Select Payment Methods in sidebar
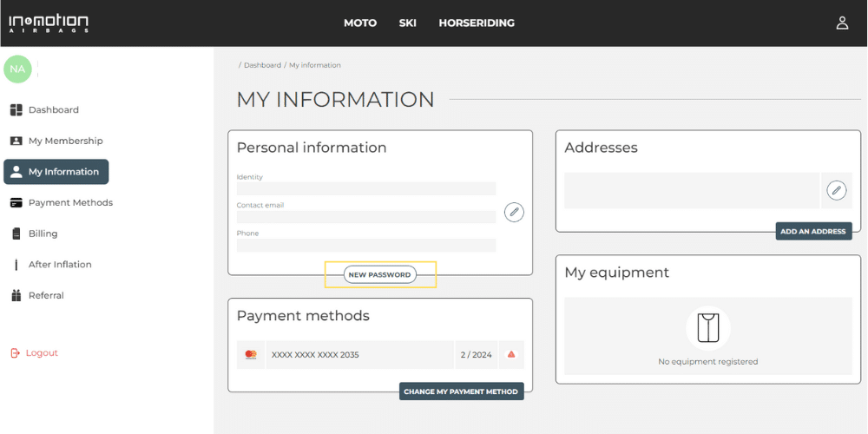The image size is (868, 434). [x=70, y=203]
